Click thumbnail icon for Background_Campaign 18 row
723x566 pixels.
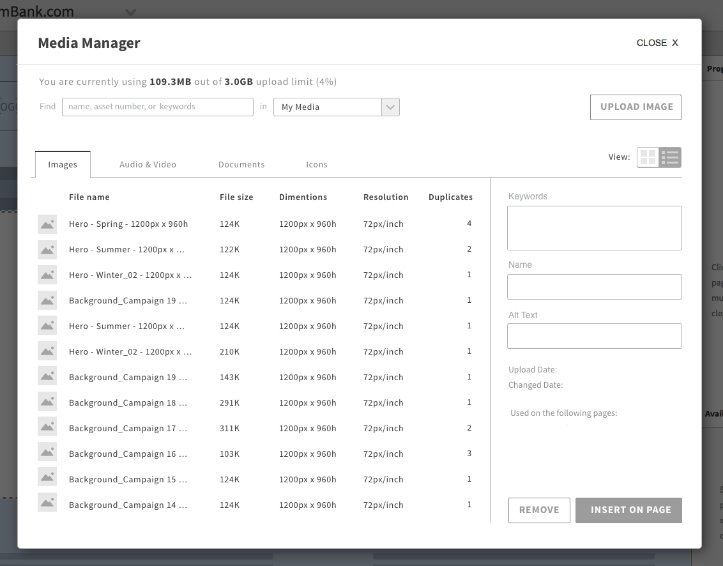coord(47,402)
